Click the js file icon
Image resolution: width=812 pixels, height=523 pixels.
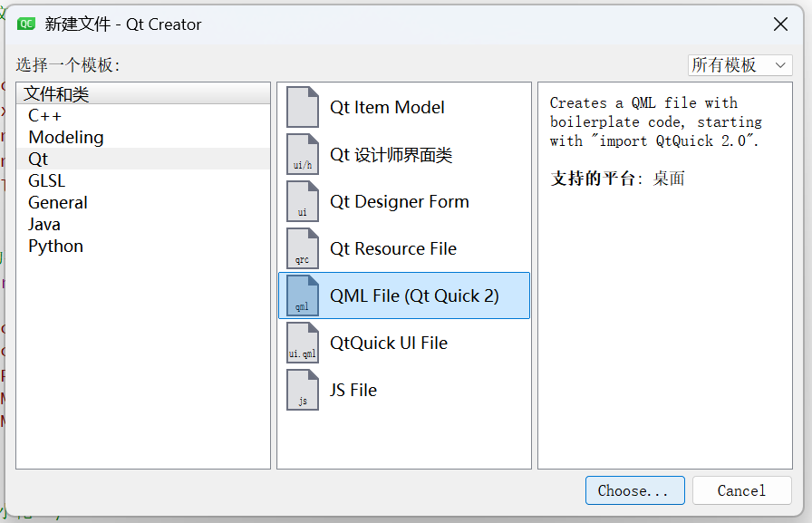(303, 390)
